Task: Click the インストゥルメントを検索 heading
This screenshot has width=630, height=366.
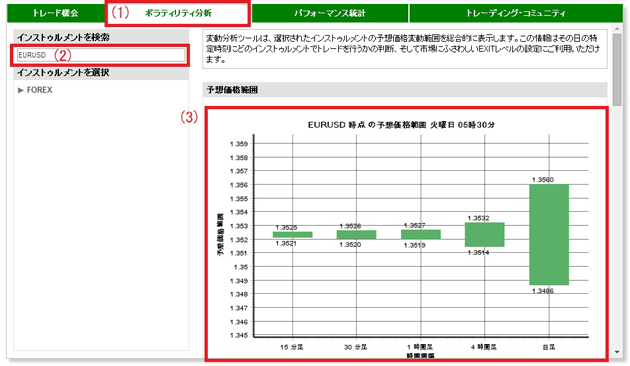Action: pyautogui.click(x=63, y=37)
